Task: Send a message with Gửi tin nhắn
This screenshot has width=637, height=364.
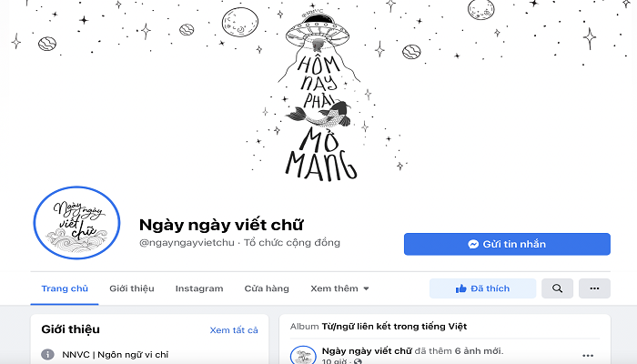Action: pos(507,244)
